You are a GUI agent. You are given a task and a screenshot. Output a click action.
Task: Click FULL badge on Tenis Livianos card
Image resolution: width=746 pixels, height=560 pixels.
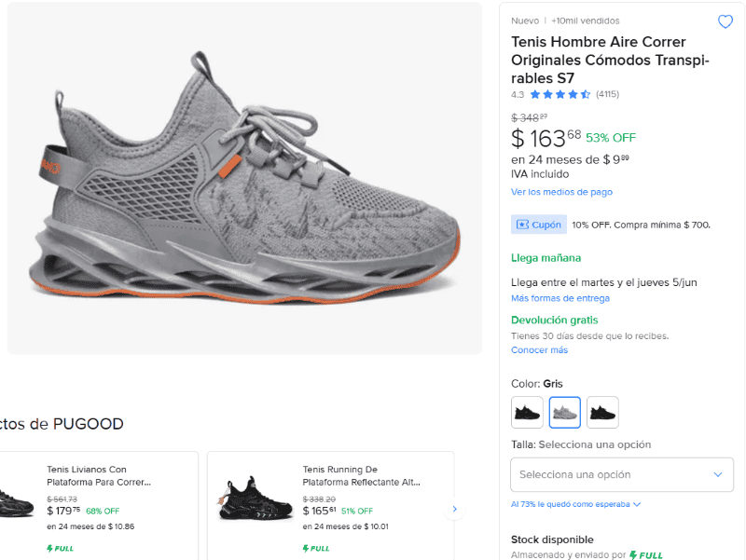tap(61, 548)
